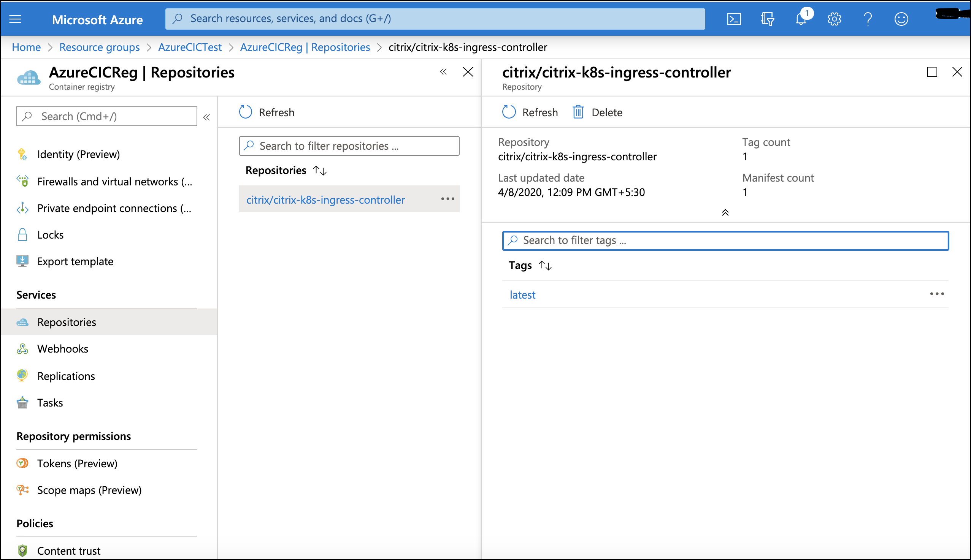
Task: Click the Firewalls and virtual networks icon
Action: (x=22, y=181)
